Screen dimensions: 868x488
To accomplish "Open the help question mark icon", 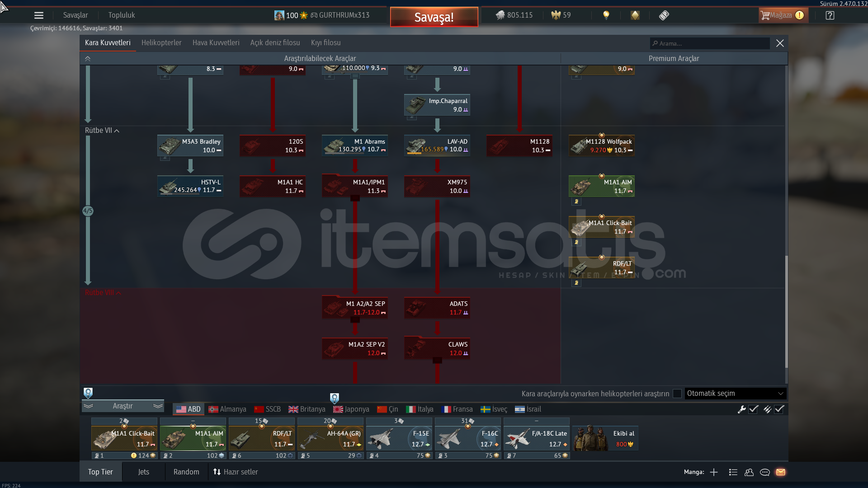I will coord(830,15).
